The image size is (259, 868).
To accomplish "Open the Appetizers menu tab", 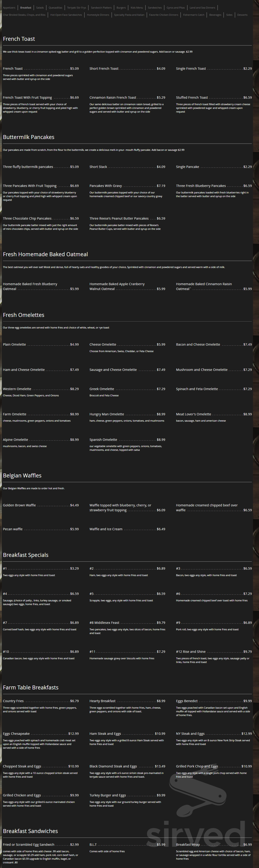I will point(9,7).
